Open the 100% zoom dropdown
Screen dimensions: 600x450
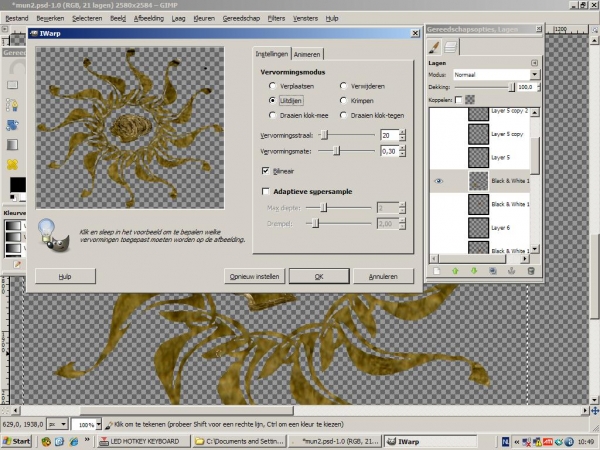tap(99, 424)
